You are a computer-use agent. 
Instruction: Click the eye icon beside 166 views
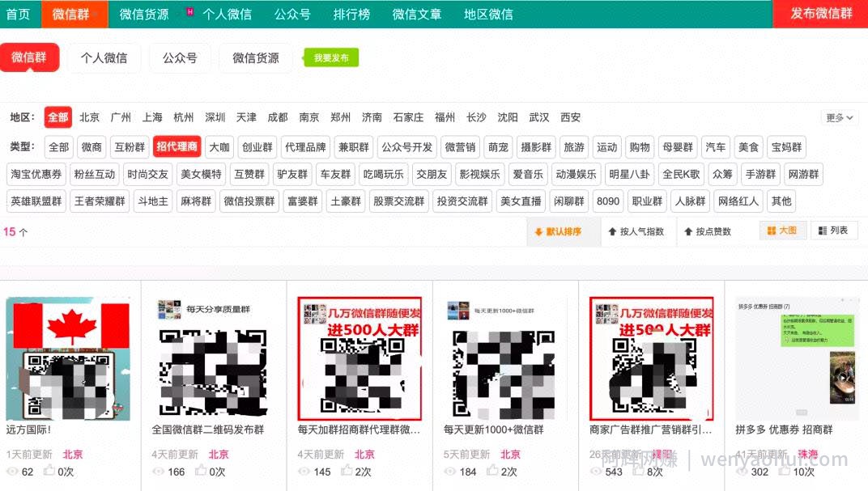pyautogui.click(x=158, y=472)
